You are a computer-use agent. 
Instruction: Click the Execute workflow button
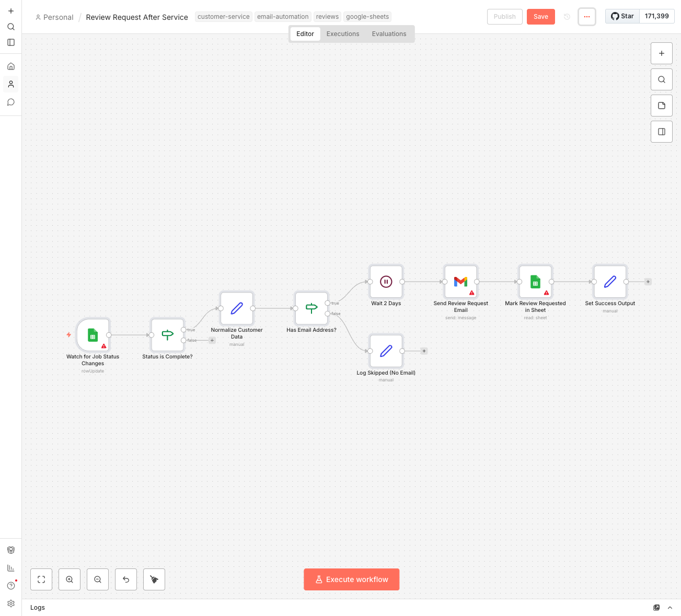(x=351, y=579)
